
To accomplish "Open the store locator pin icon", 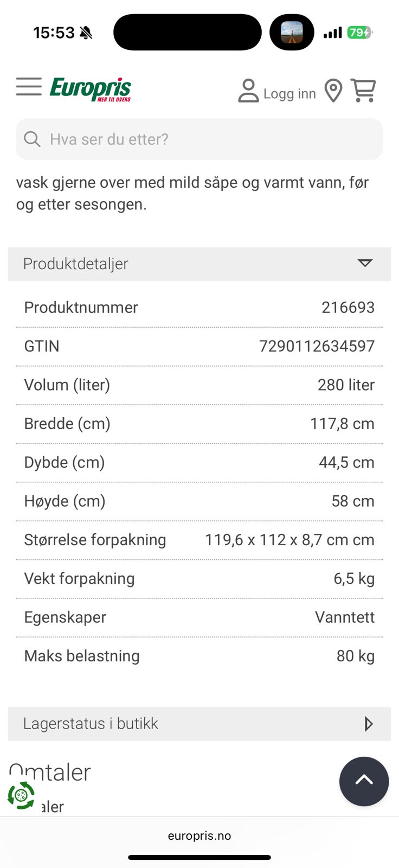I will [x=333, y=91].
